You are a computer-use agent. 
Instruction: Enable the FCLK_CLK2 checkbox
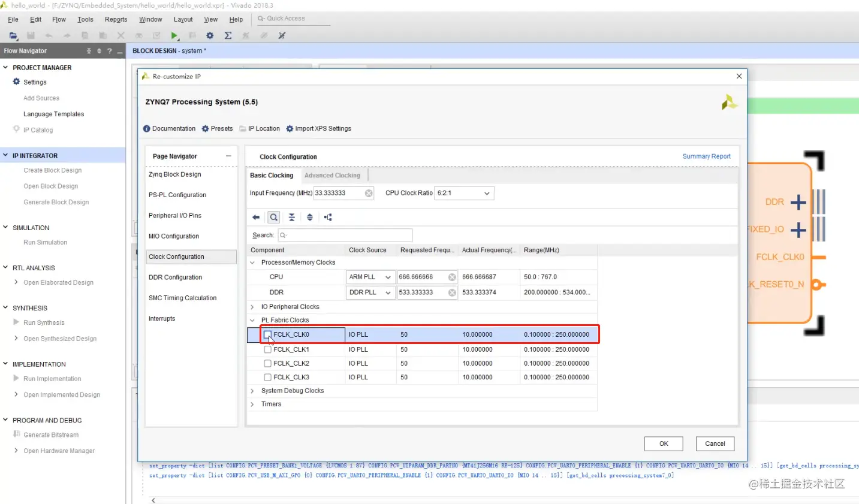268,363
